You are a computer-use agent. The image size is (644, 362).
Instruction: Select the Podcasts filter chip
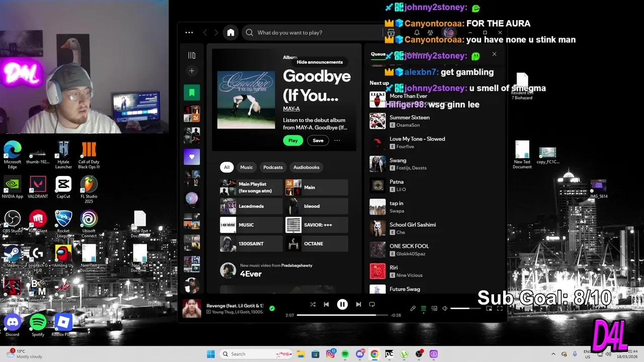[x=273, y=167]
